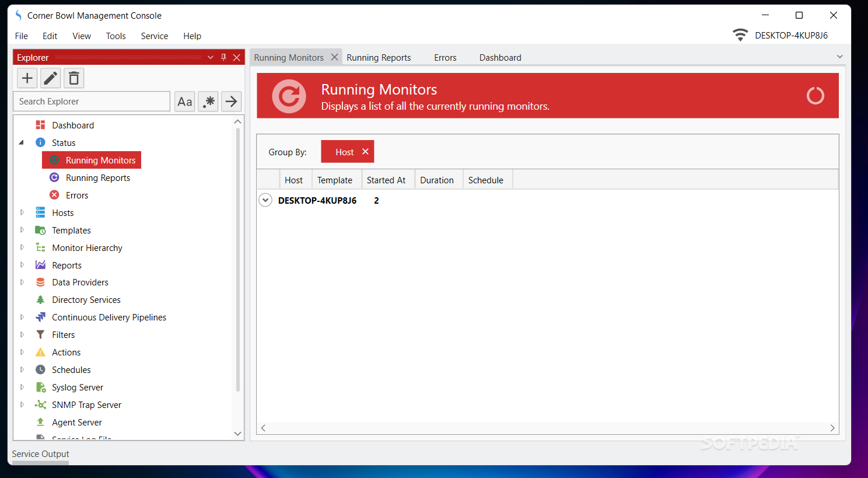Image resolution: width=868 pixels, height=478 pixels.
Task: Click the grid scroll right arrow
Action: tap(832, 428)
